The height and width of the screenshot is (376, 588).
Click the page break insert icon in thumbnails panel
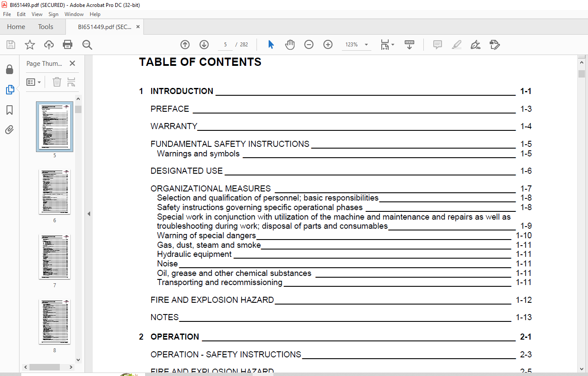(71, 82)
